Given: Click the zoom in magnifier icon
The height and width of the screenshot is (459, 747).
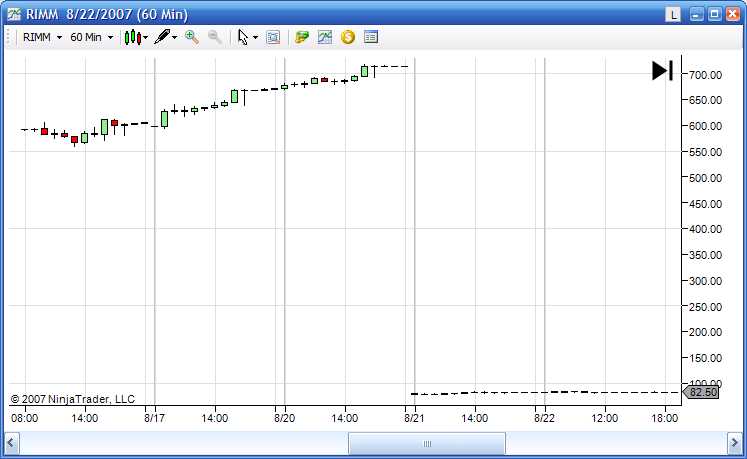Looking at the screenshot, I should click(x=192, y=37).
